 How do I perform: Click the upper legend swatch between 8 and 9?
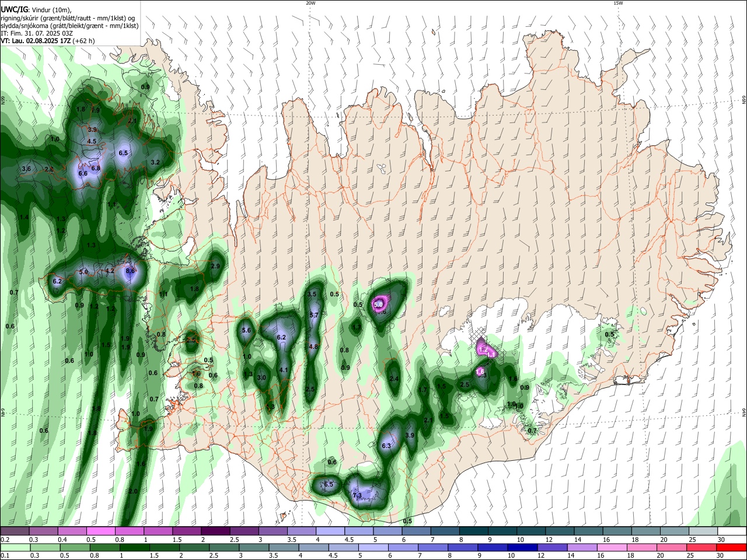pyautogui.click(x=473, y=531)
